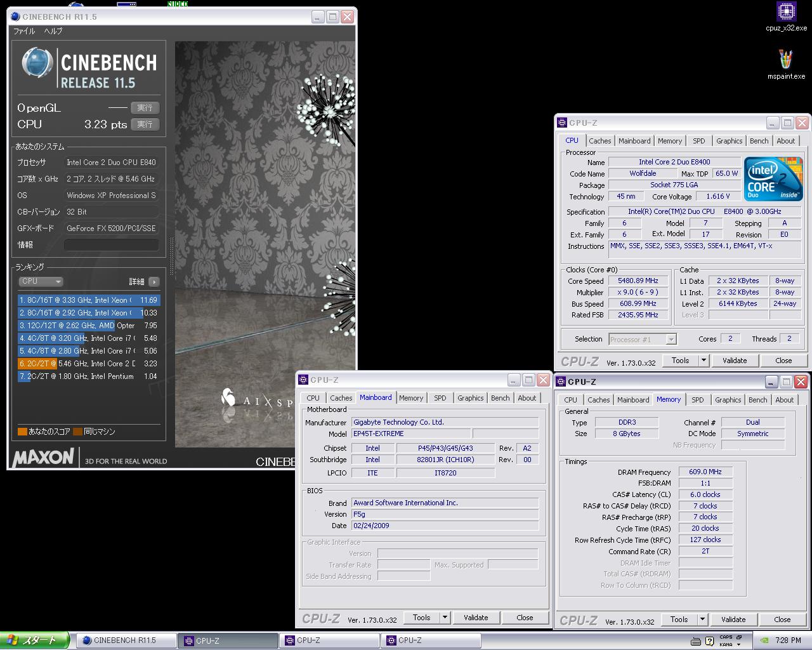Viewport: 812px width, 650px height.
Task: Switch to SPD tab in top CPU-Z window
Action: pos(698,141)
